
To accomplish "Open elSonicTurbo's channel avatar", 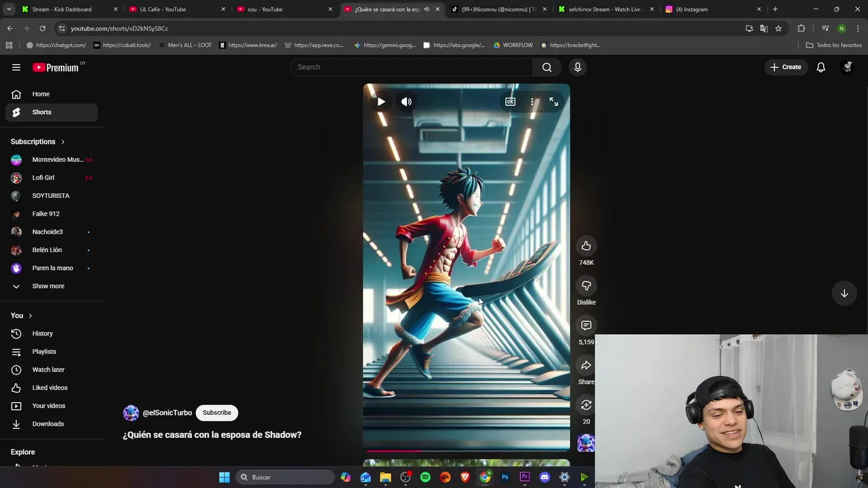I will pos(131,413).
